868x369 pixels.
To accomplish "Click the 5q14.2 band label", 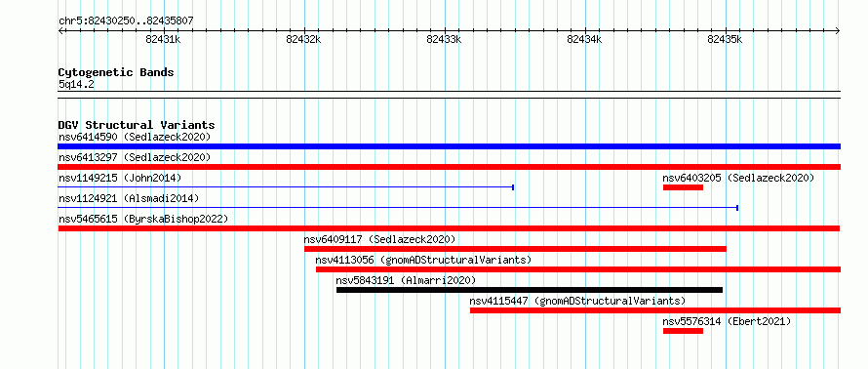I will [x=76, y=85].
